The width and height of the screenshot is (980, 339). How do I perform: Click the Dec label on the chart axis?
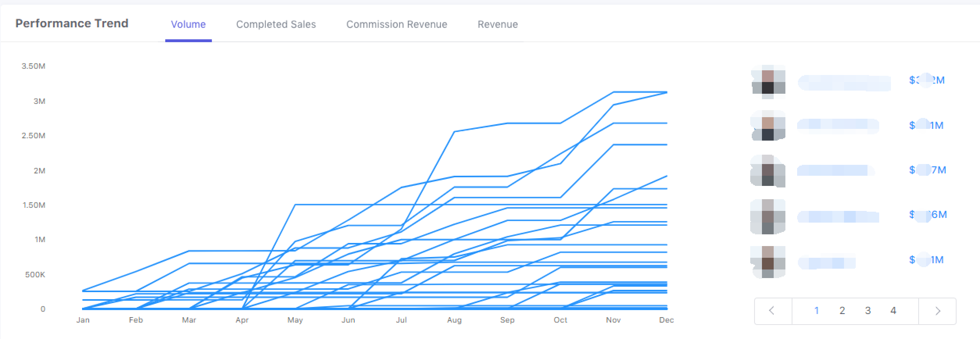(x=666, y=320)
